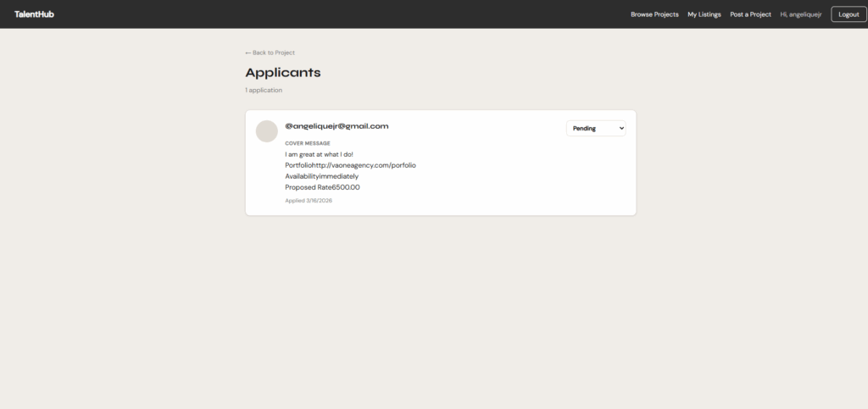
Task: Click the Applied 3/16/2026 date
Action: [x=309, y=201]
